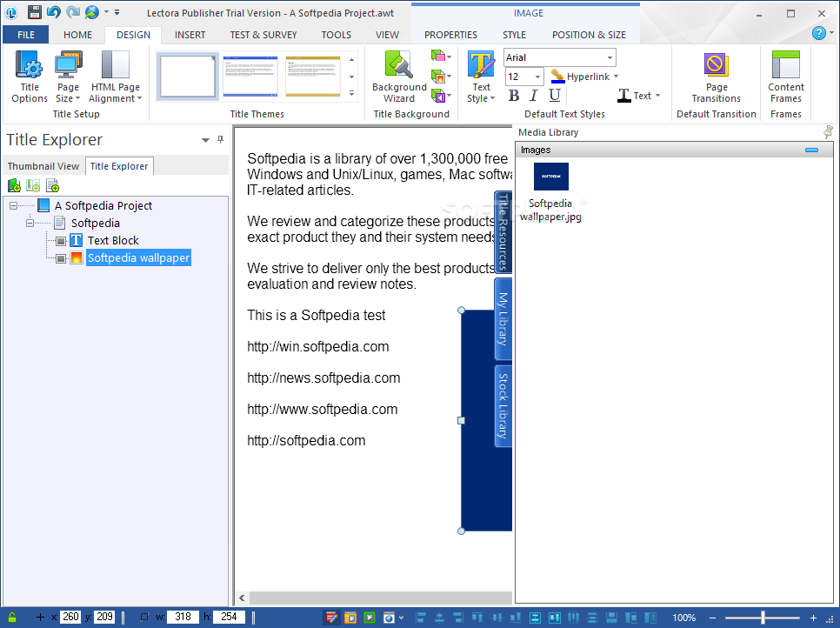Open Content Frames options

click(x=785, y=77)
